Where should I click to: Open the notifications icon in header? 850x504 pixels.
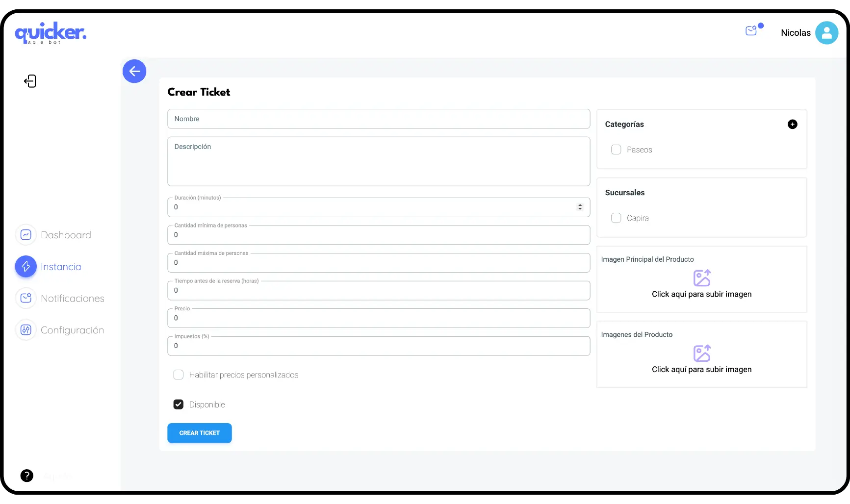(x=751, y=31)
